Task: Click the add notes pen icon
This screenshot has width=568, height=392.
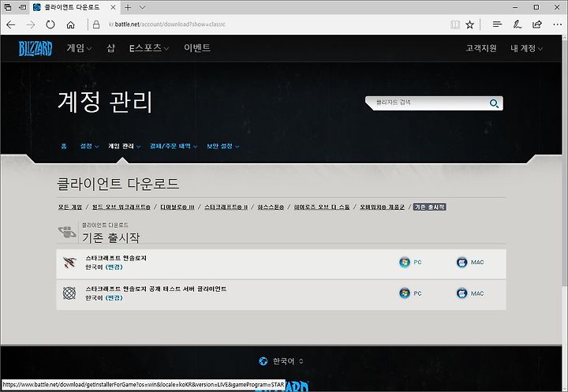Action: pos(518,24)
